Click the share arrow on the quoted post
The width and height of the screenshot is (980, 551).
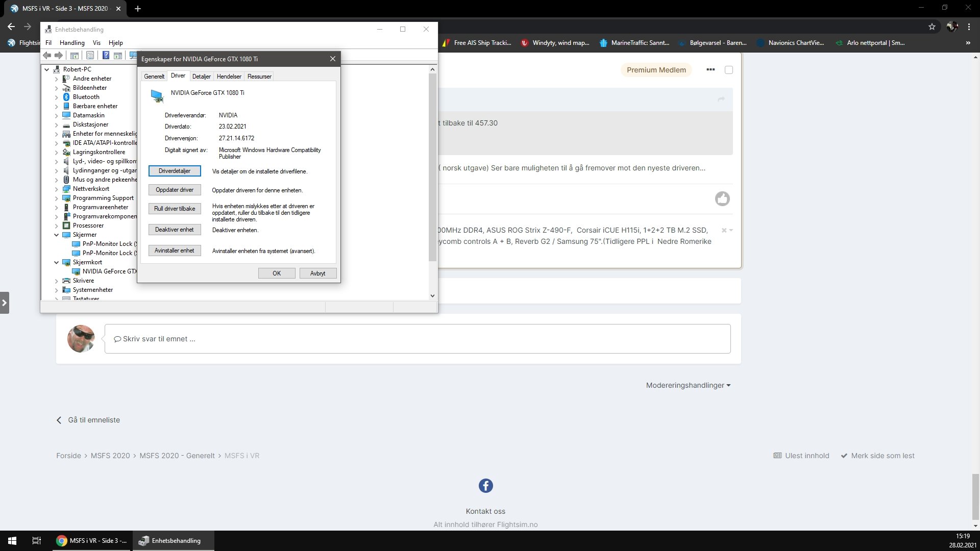(721, 99)
